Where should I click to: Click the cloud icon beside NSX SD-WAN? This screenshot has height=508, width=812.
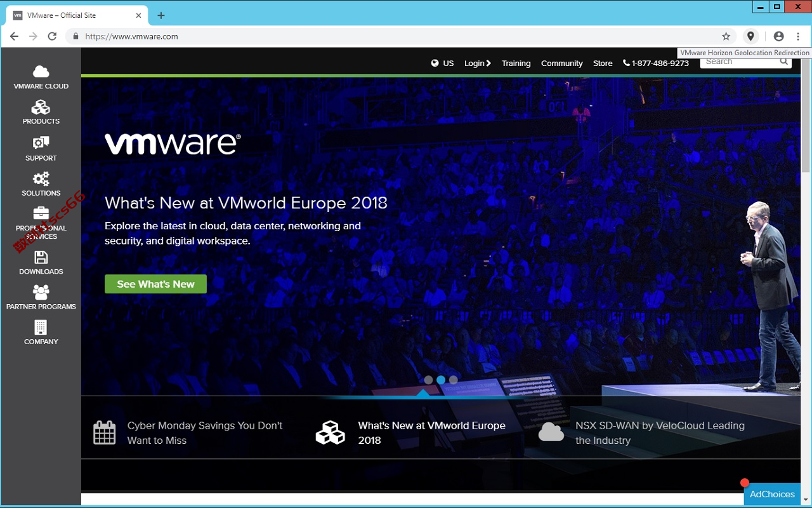tap(551, 432)
